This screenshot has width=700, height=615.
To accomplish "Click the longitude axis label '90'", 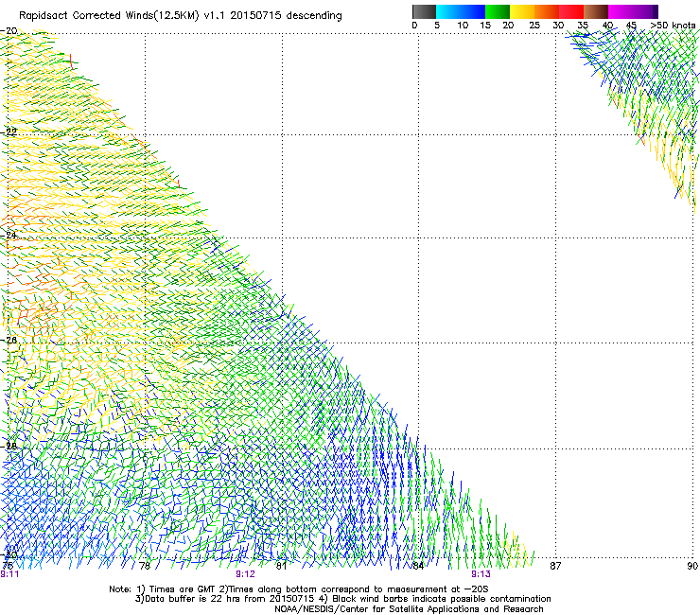I will 692,566.
